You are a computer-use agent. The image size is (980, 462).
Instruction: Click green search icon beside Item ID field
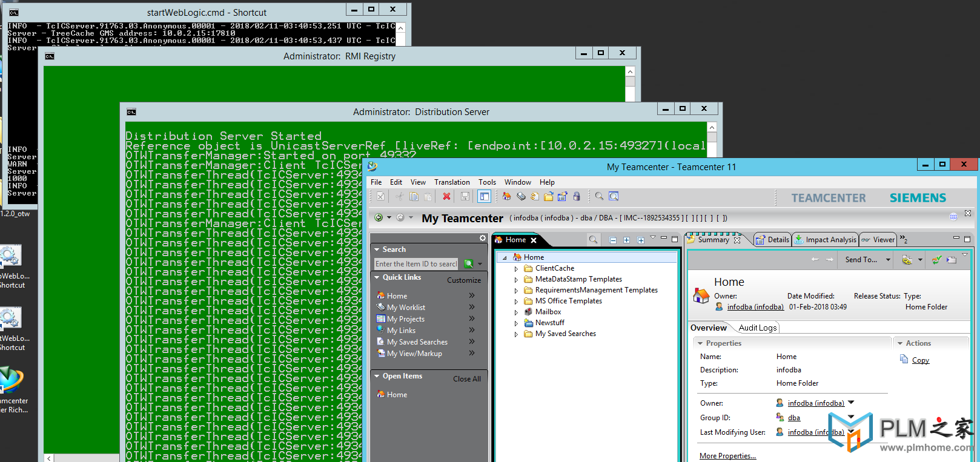(x=468, y=263)
